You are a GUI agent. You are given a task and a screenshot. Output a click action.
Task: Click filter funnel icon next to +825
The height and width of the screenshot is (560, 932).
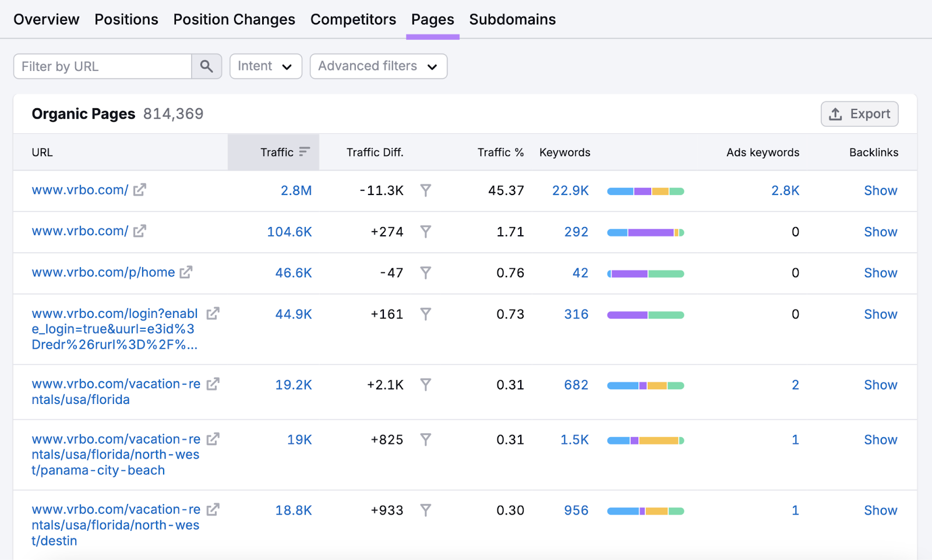[x=426, y=440]
